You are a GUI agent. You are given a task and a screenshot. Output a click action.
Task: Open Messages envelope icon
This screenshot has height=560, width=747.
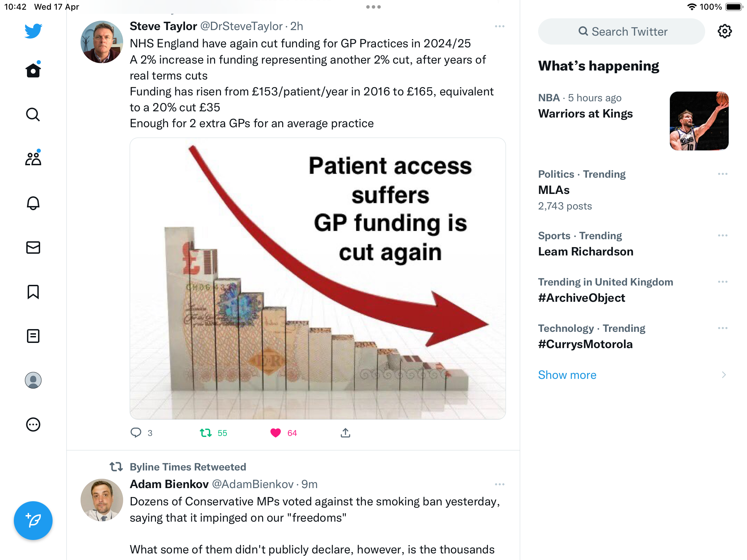[x=33, y=247]
